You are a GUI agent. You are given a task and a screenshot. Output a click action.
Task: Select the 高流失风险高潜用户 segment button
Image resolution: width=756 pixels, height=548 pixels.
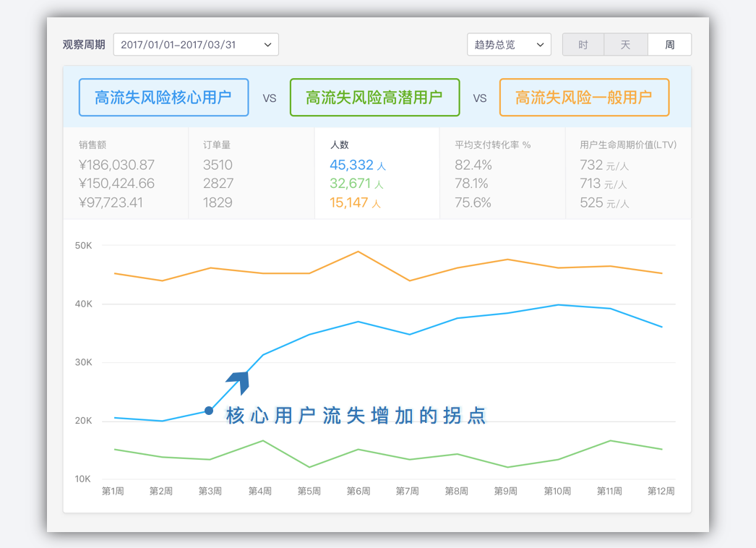[x=374, y=97]
